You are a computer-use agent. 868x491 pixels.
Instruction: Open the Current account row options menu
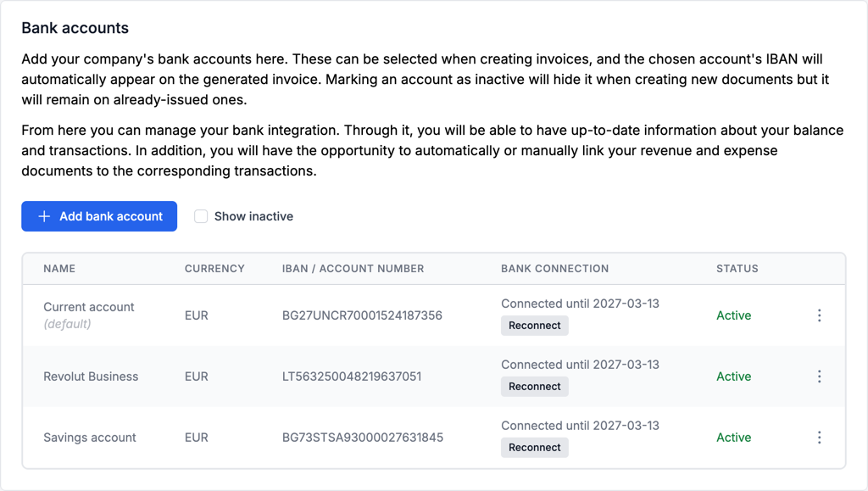pos(820,315)
